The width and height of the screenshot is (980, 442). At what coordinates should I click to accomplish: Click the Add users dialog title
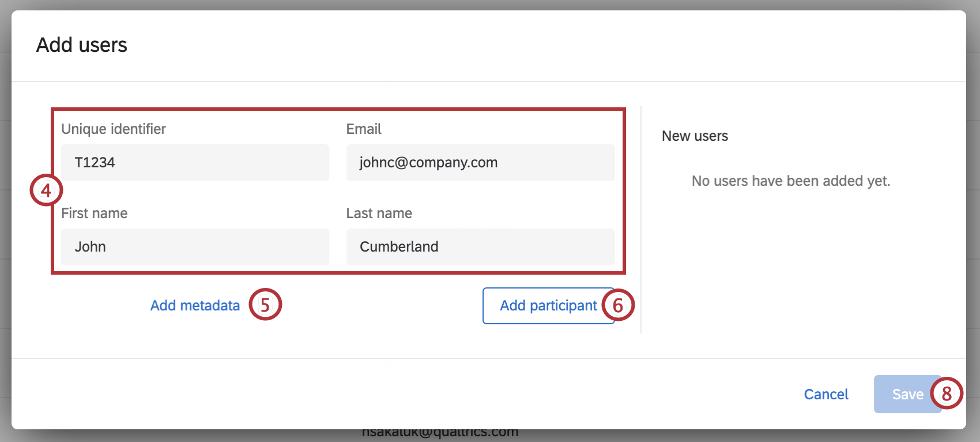click(x=82, y=45)
